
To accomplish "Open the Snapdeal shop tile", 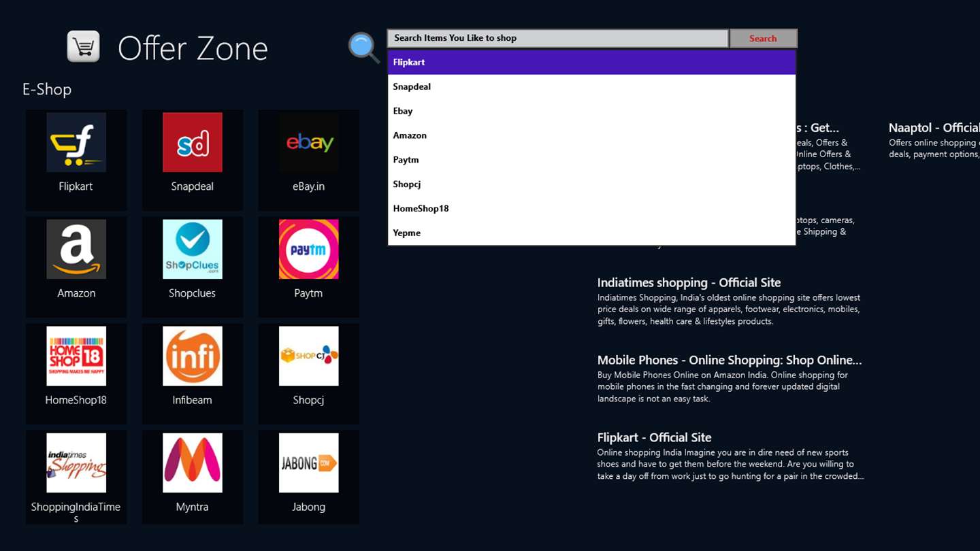I will (x=193, y=160).
